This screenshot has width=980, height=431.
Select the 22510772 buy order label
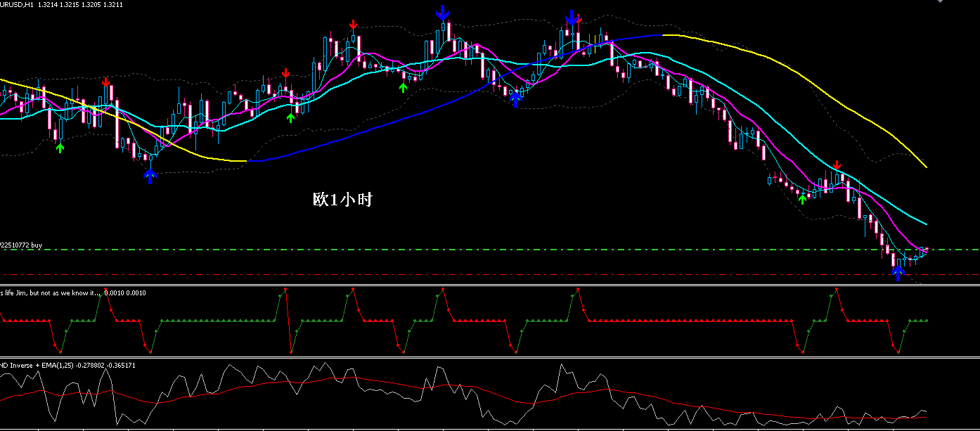click(x=21, y=245)
